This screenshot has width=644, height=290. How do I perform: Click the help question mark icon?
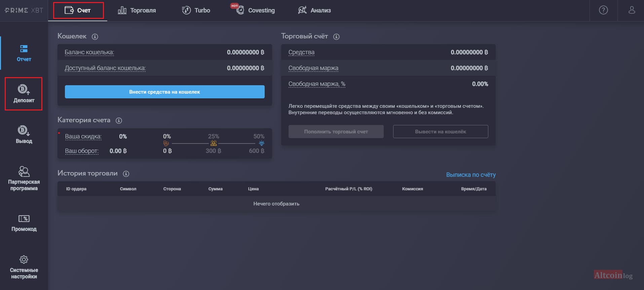click(x=604, y=10)
